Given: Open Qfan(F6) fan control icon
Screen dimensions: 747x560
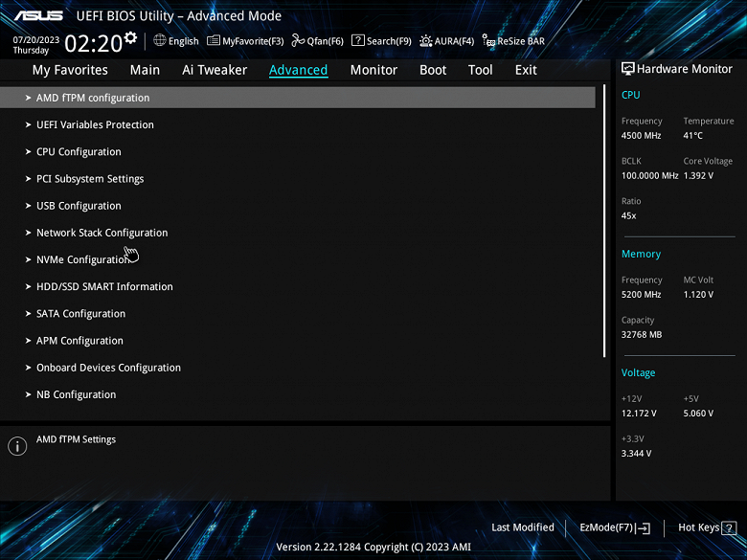Looking at the screenshot, I should coord(298,40).
